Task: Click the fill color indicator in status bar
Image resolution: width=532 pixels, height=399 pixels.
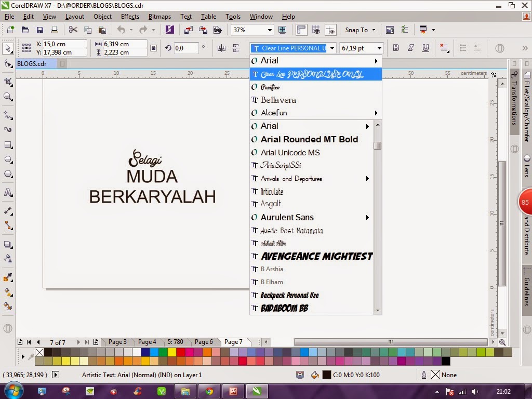Action: 327,375
